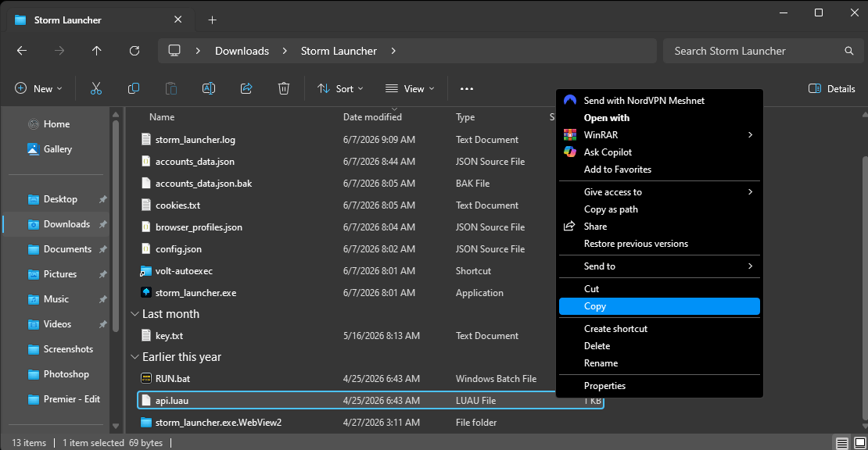This screenshot has height=450, width=868.
Task: Open the See more ellipsis menu
Action: (x=467, y=88)
